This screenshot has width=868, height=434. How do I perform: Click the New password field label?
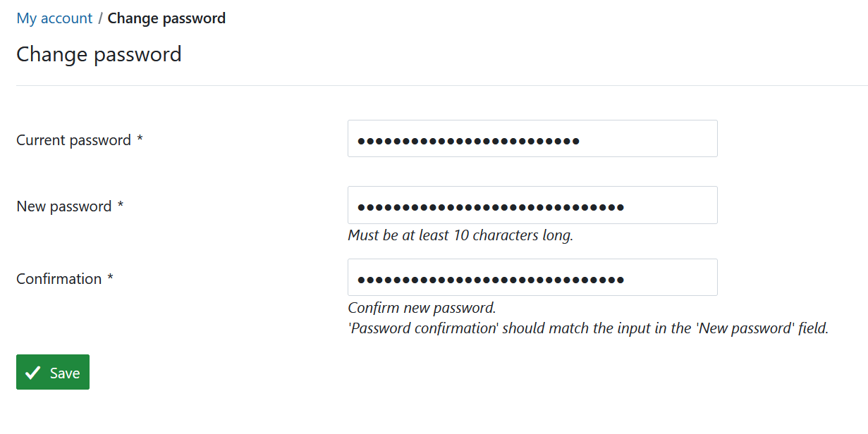pyautogui.click(x=63, y=206)
